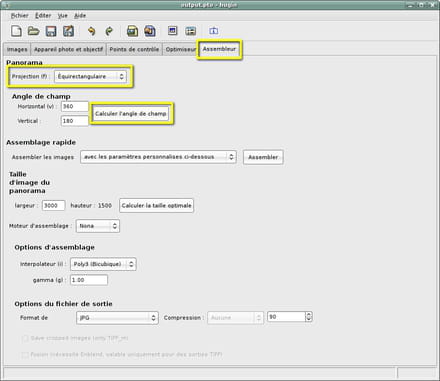This screenshot has height=381, width=440.
Task: Click the Assembler button
Action: 263,157
